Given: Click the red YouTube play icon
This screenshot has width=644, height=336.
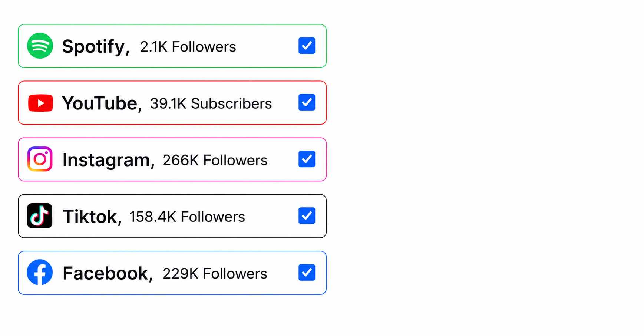Looking at the screenshot, I should [40, 103].
